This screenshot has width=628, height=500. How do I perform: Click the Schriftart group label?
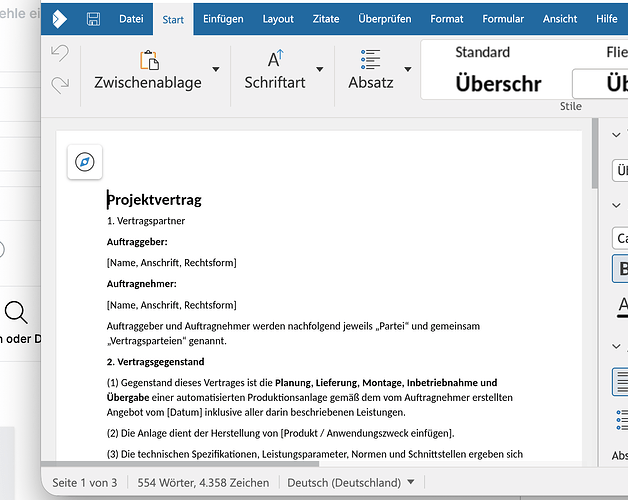(x=275, y=83)
